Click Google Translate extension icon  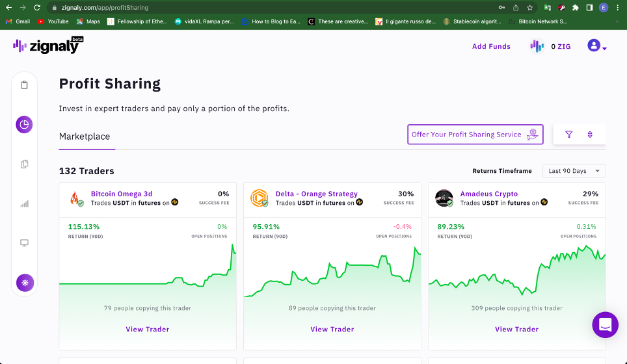point(548,8)
